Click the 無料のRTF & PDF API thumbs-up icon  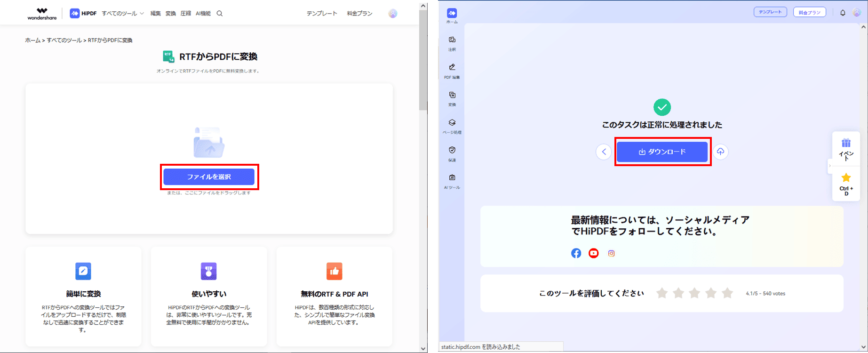pyautogui.click(x=334, y=271)
